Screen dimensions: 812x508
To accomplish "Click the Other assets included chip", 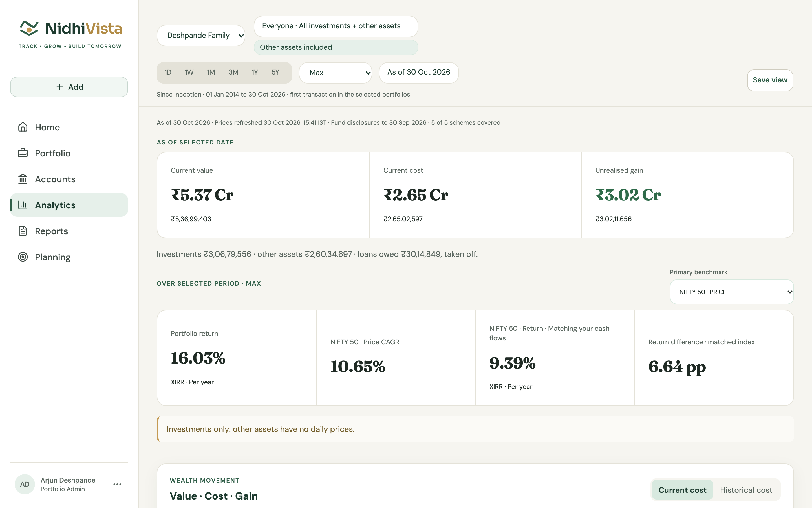I will tap(336, 47).
